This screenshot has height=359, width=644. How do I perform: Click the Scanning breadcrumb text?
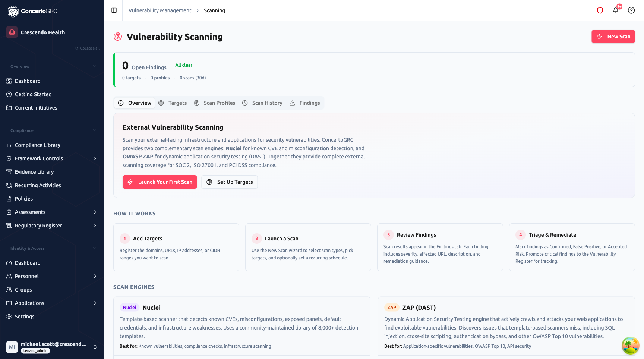coord(214,10)
